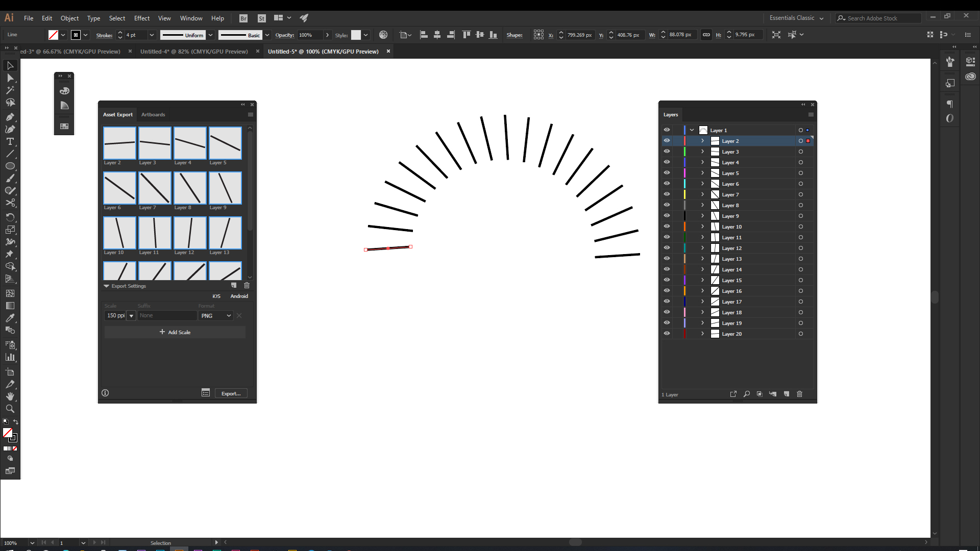
Task: Select the Eyedropper tool
Action: pos(10,317)
